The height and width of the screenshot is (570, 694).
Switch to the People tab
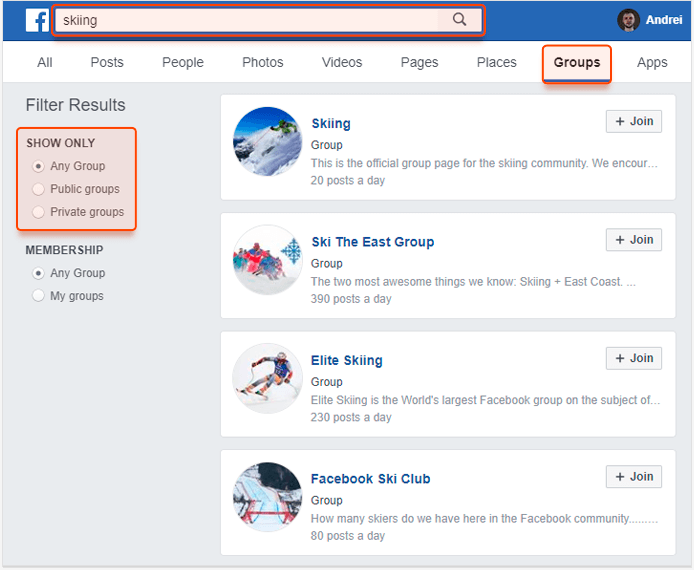pyautogui.click(x=183, y=62)
